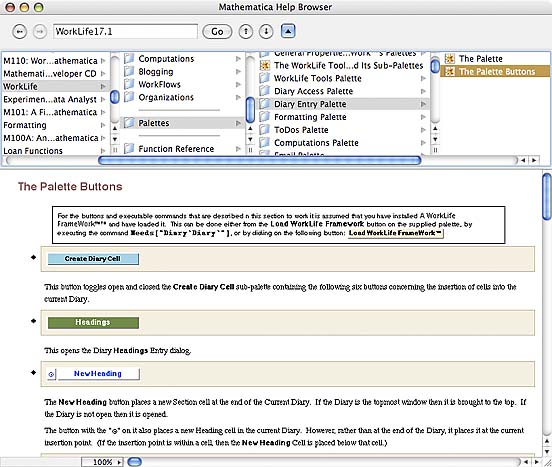The width and height of the screenshot is (552, 467).
Task: Open the Palettes folder icon
Action: (x=129, y=123)
